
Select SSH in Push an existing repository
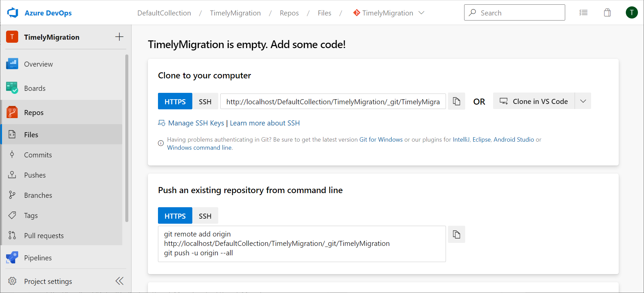205,216
